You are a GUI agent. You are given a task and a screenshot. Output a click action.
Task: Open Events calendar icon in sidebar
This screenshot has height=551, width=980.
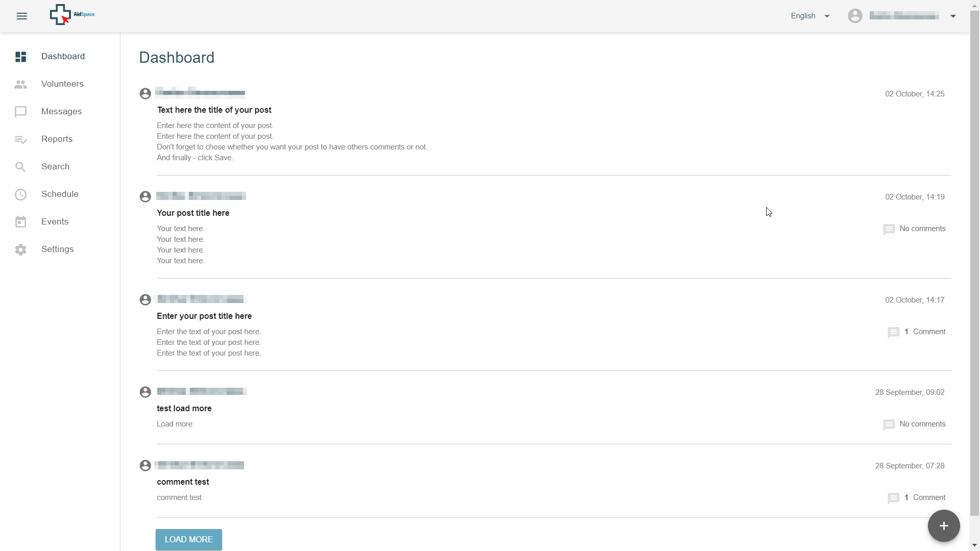pos(20,222)
